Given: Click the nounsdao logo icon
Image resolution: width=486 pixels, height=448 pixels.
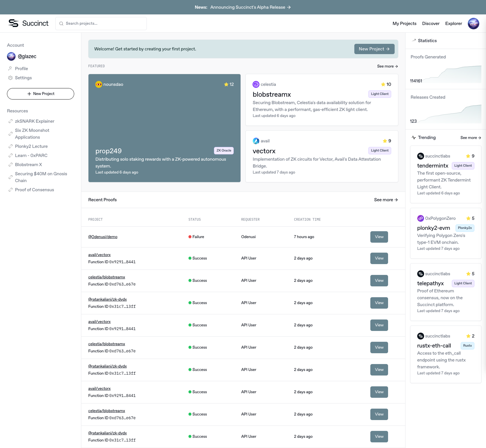Looking at the screenshot, I should coord(99,84).
